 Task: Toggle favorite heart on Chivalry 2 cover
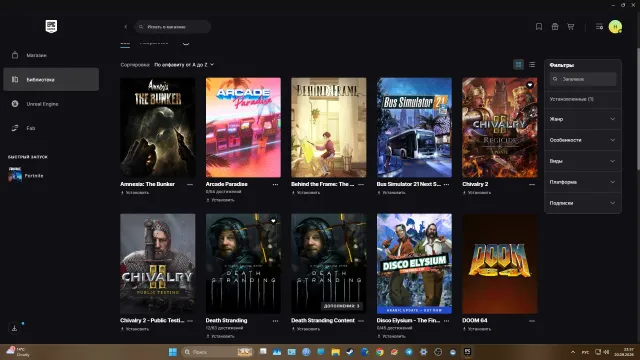(x=530, y=85)
